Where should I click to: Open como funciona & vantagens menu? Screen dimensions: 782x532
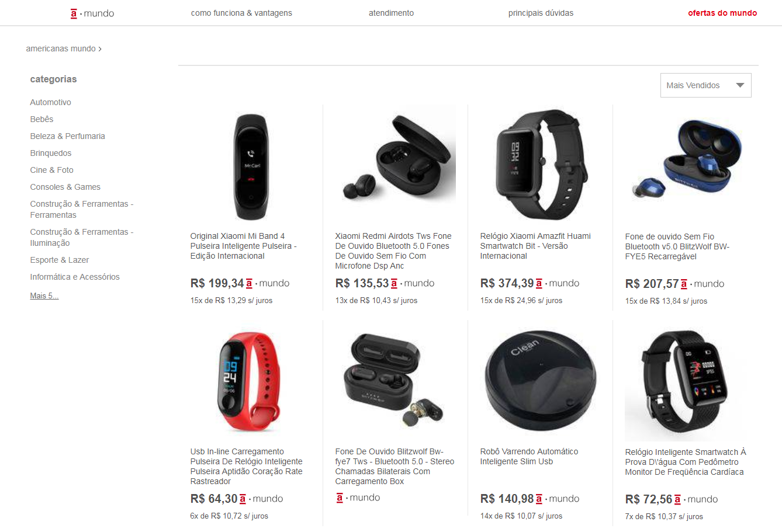pos(241,13)
